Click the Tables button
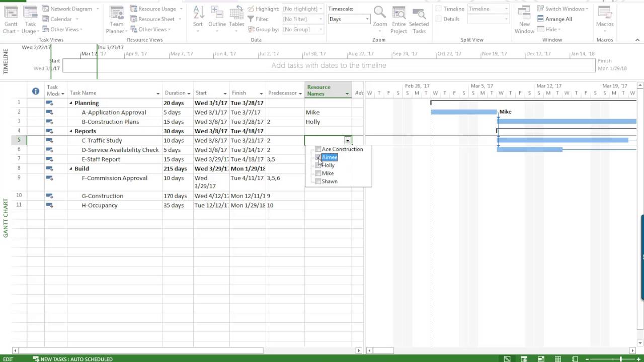 (236, 19)
